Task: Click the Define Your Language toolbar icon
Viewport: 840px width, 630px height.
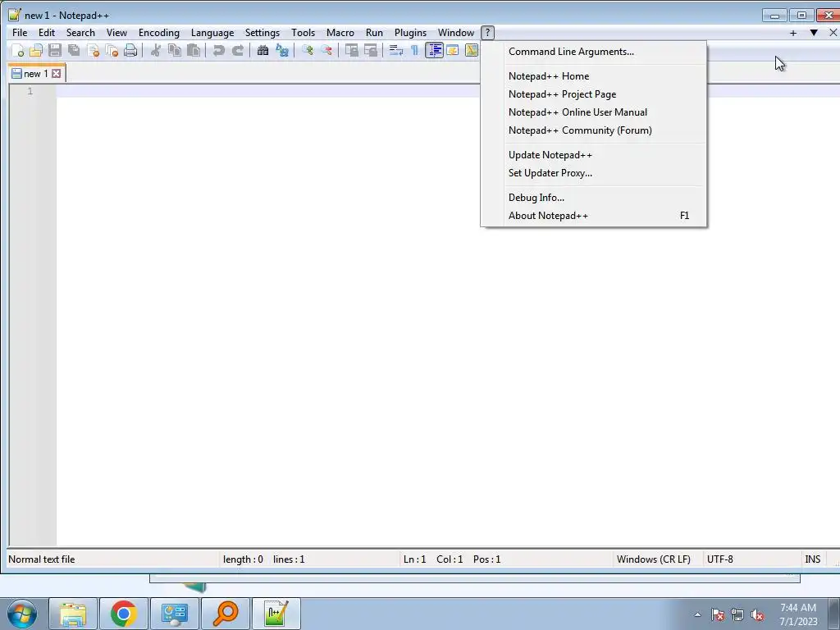Action: pyautogui.click(x=453, y=50)
